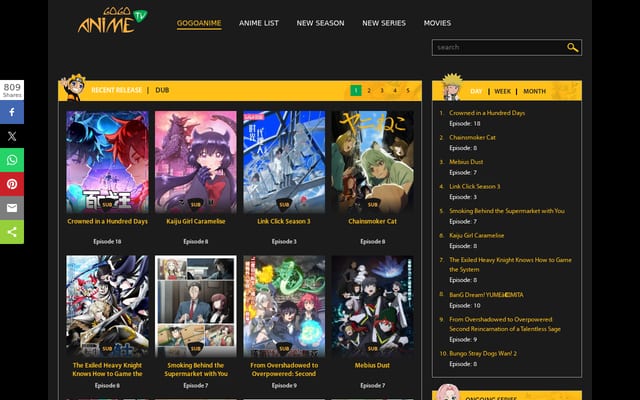Switch to the DUB tab

click(x=162, y=90)
